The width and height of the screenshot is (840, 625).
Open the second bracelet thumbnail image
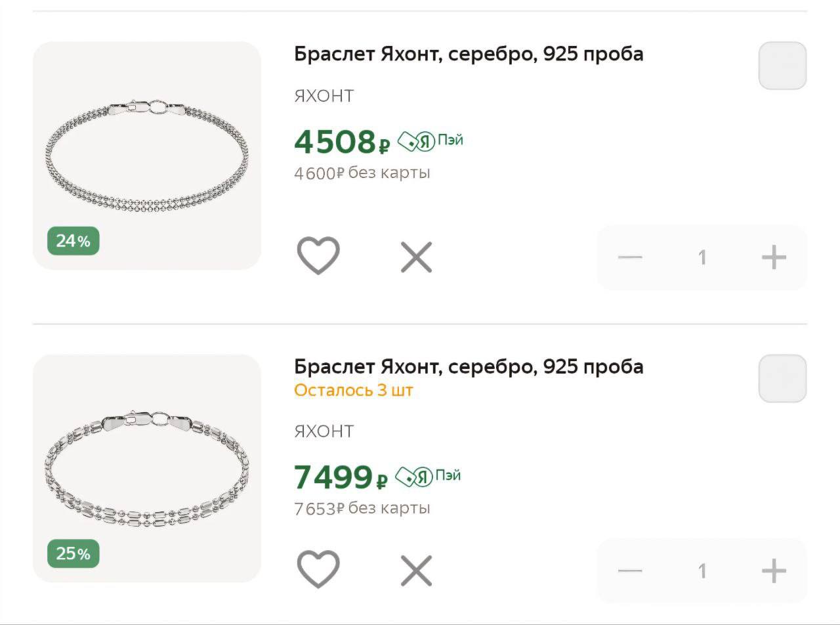(x=148, y=469)
